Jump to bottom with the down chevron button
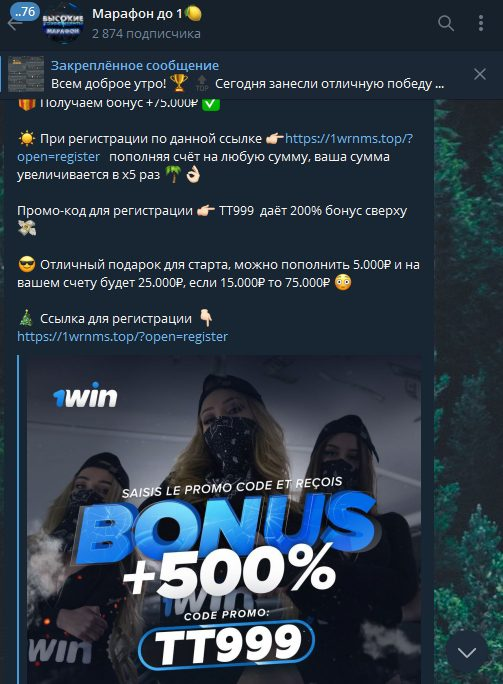 point(467,652)
